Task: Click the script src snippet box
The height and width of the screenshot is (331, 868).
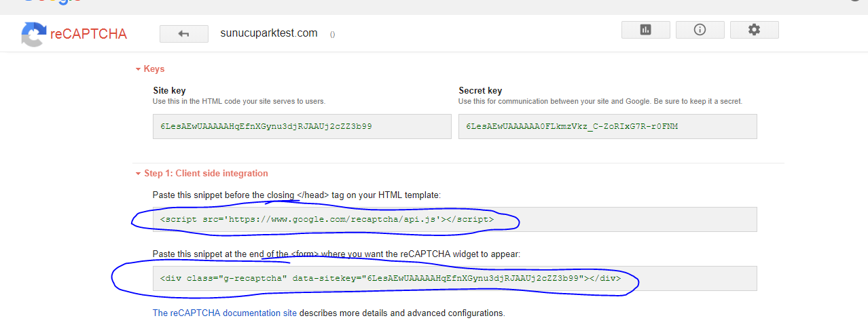Action: pos(455,220)
